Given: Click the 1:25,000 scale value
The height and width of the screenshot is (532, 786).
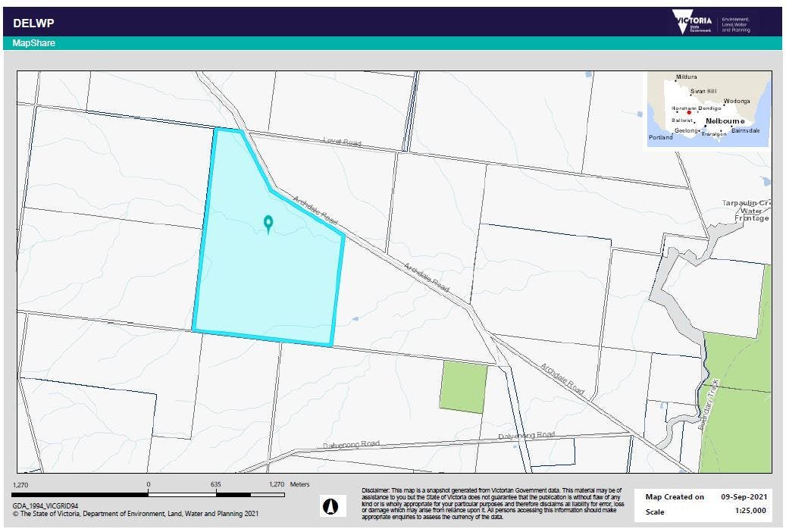Looking at the screenshot, I should click(750, 511).
